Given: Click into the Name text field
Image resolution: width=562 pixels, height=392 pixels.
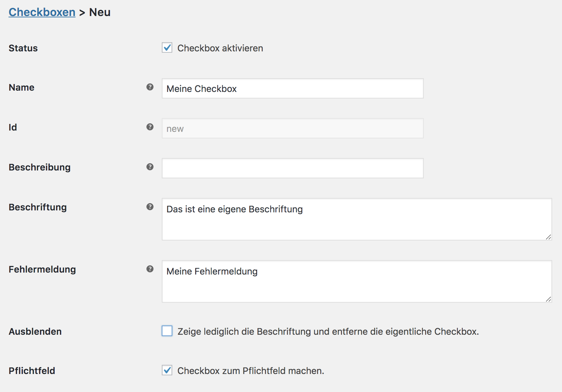Looking at the screenshot, I should pos(292,88).
